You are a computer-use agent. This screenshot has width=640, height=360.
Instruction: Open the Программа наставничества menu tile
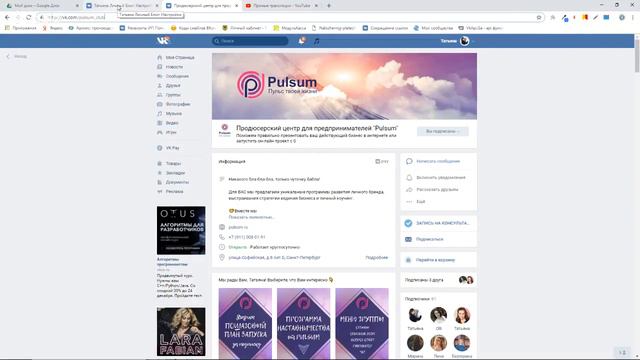(303, 324)
